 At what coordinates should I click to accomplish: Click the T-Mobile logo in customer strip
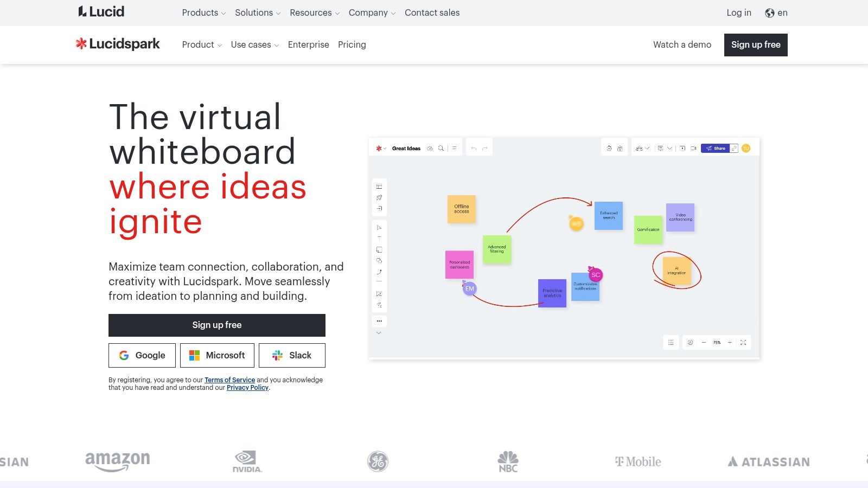pyautogui.click(x=638, y=461)
